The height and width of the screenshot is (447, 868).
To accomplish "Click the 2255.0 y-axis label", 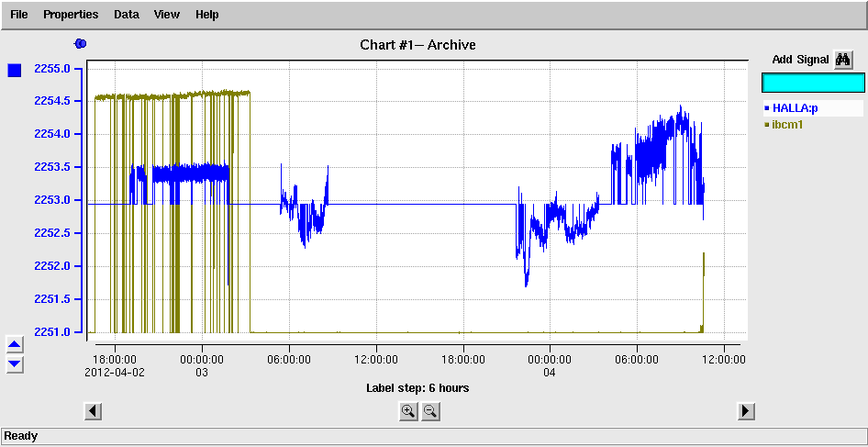I will pyautogui.click(x=52, y=69).
